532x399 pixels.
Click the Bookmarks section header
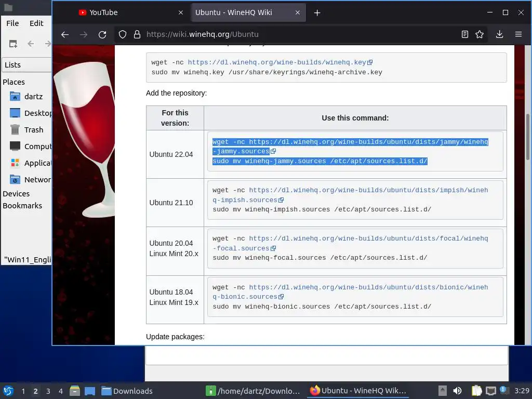tap(22, 206)
